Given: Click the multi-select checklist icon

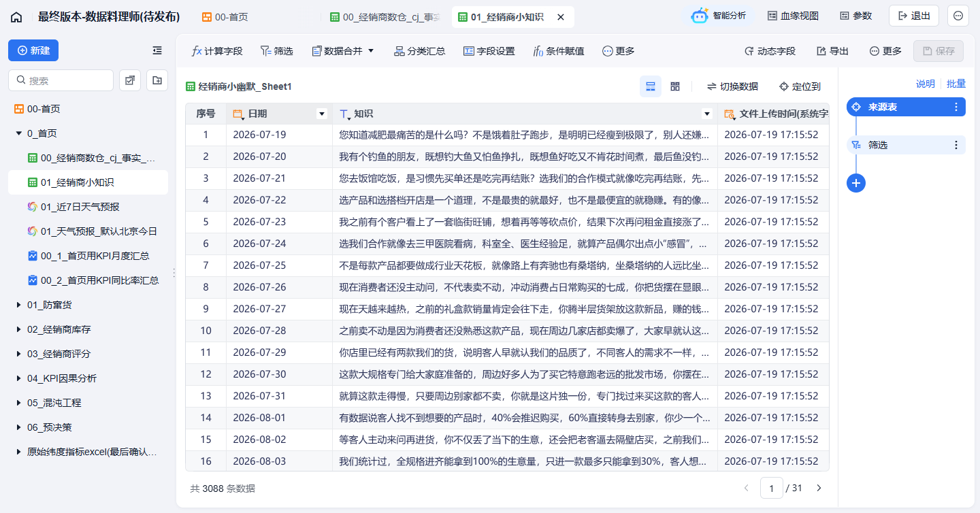Looking at the screenshot, I should 130,80.
